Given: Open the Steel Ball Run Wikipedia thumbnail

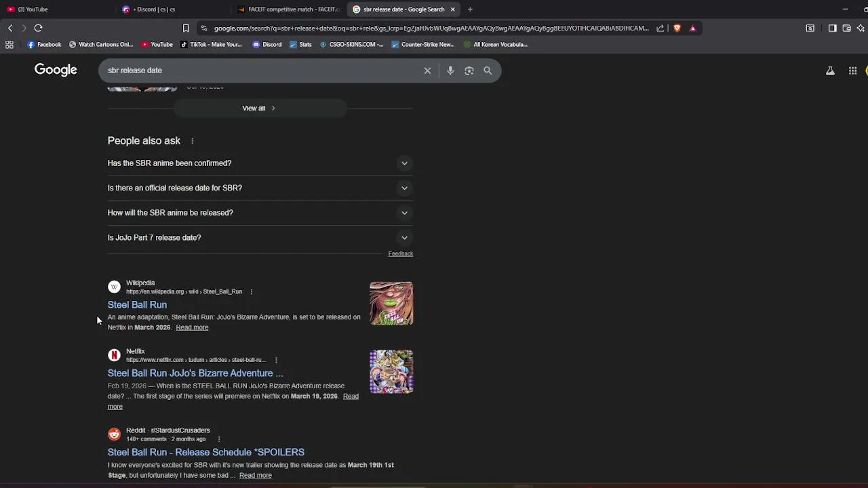Looking at the screenshot, I should tap(391, 303).
